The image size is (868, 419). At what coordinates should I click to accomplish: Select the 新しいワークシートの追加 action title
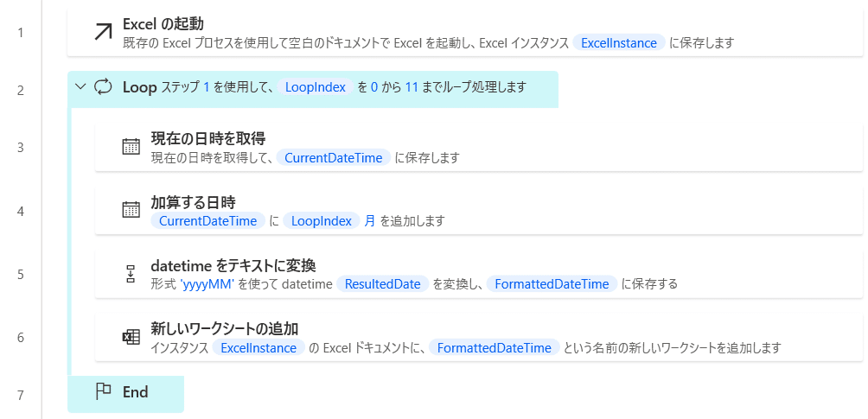(227, 329)
